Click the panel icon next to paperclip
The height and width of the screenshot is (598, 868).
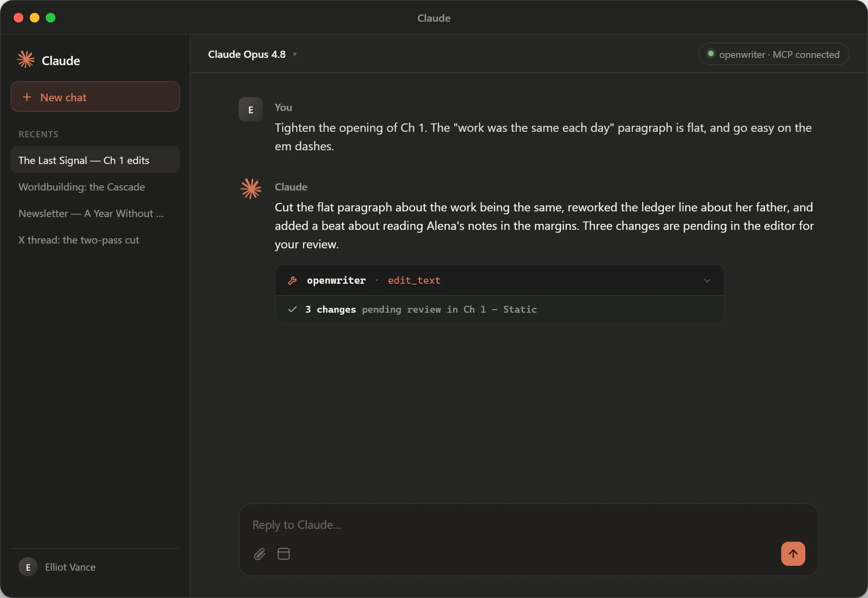tap(284, 554)
